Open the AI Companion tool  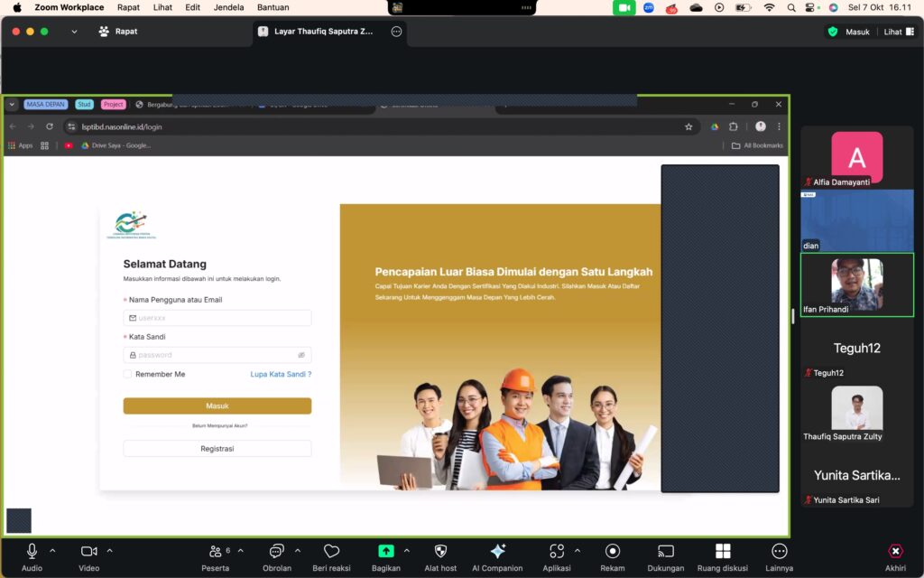coord(497,552)
